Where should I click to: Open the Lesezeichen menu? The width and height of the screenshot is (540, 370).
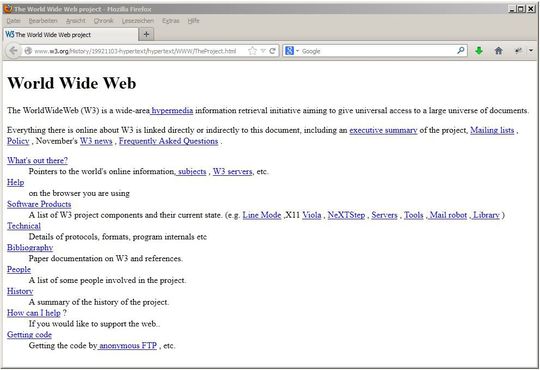tap(138, 21)
